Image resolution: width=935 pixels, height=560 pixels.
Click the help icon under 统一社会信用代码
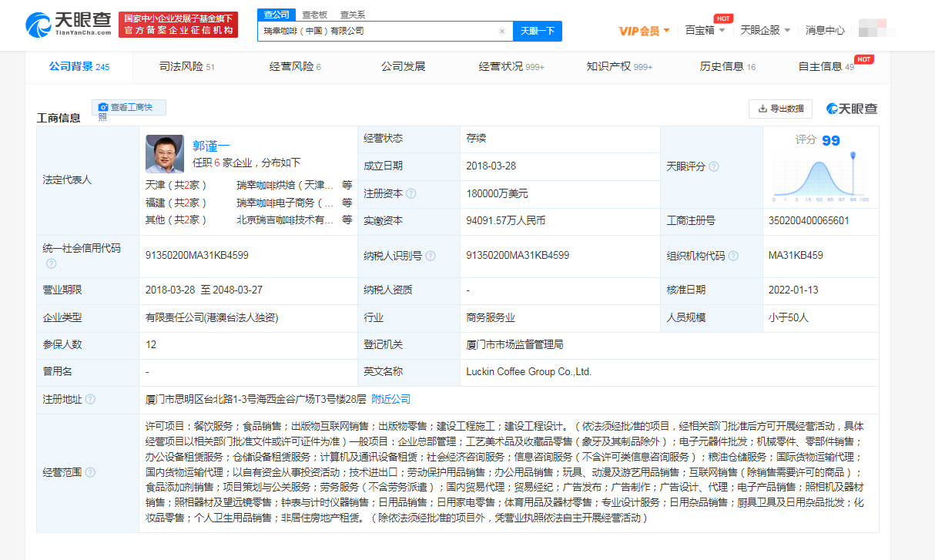[51, 263]
